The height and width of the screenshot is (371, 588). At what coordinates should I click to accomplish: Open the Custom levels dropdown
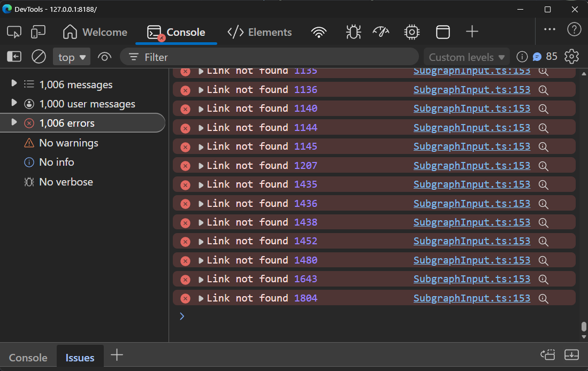click(467, 57)
